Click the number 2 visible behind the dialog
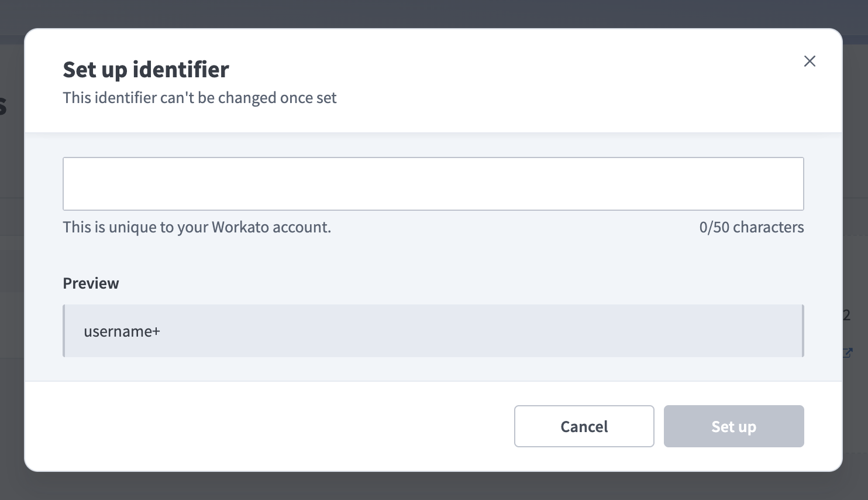Screen dimensions: 868x500 click(848, 315)
